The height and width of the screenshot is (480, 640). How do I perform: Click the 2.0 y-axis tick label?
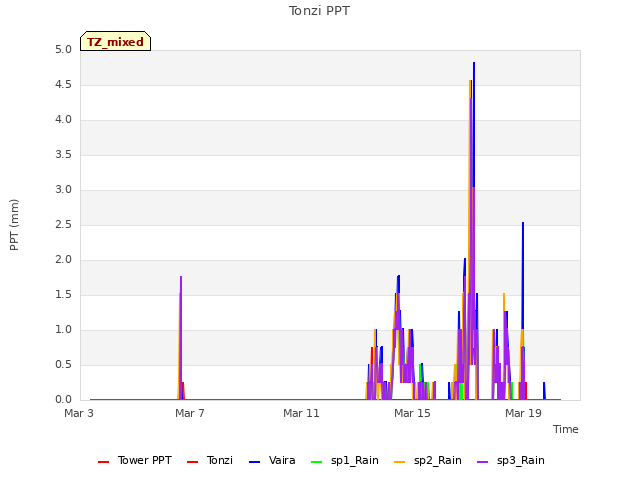pos(63,260)
